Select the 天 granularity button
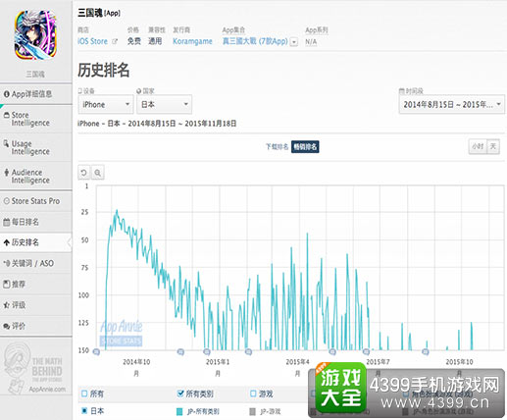The height and width of the screenshot is (420, 507). click(x=493, y=146)
